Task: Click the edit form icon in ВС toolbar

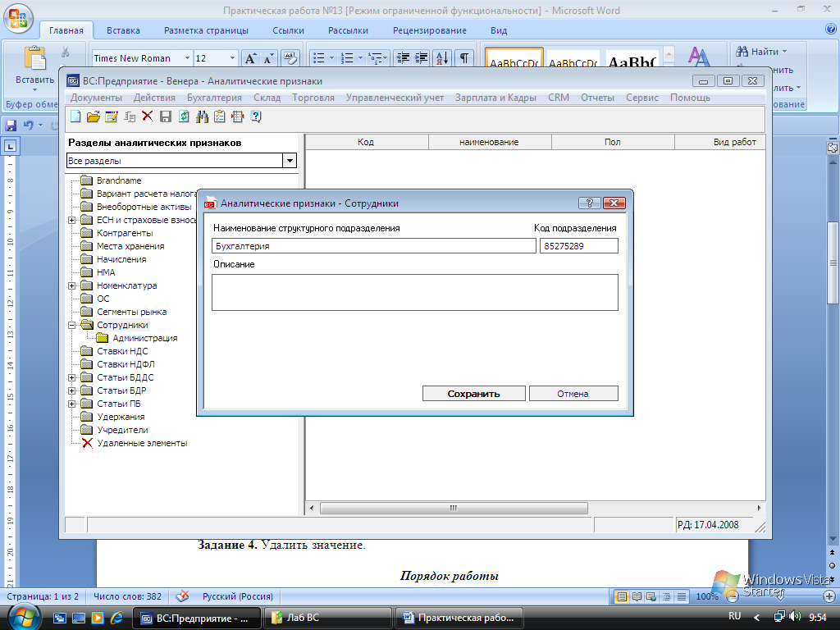Action: pyautogui.click(x=112, y=116)
